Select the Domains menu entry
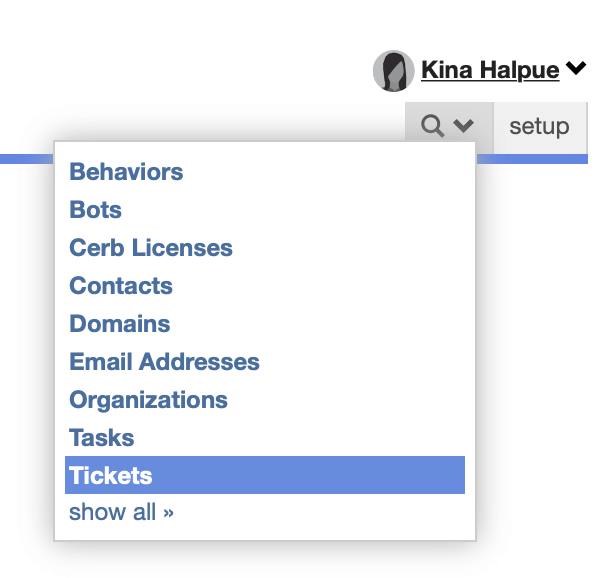 [x=120, y=324]
